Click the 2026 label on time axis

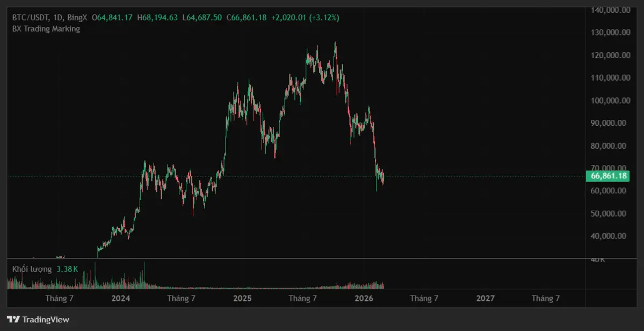[x=364, y=298]
